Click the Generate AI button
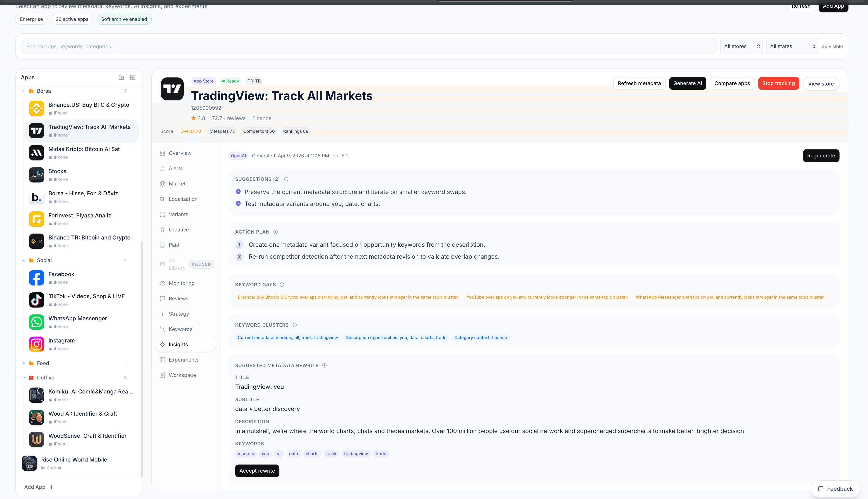Image resolution: width=868 pixels, height=499 pixels. click(x=687, y=83)
